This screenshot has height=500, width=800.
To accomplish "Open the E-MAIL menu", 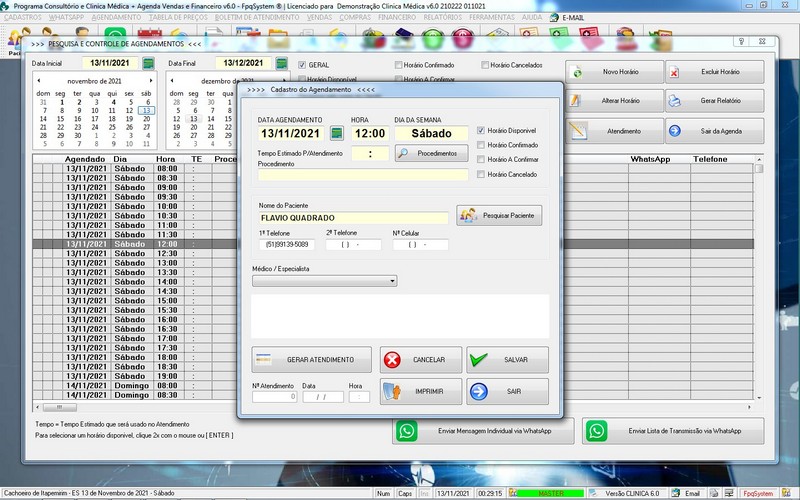I will pos(572,18).
